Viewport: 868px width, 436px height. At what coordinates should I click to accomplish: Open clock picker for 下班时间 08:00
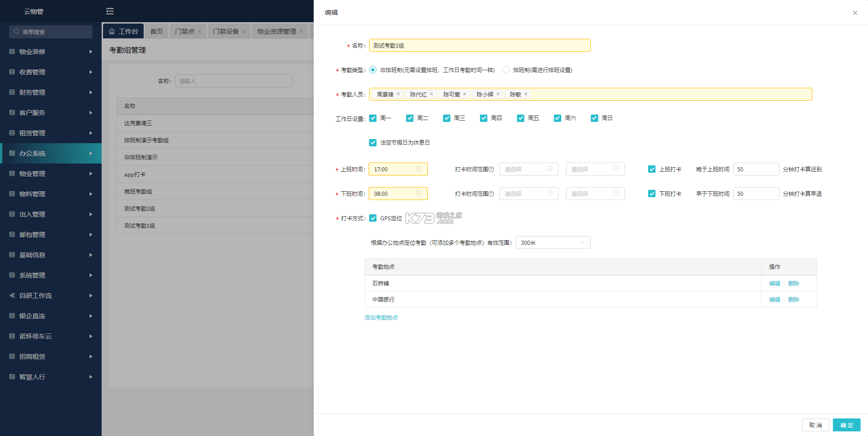(419, 193)
